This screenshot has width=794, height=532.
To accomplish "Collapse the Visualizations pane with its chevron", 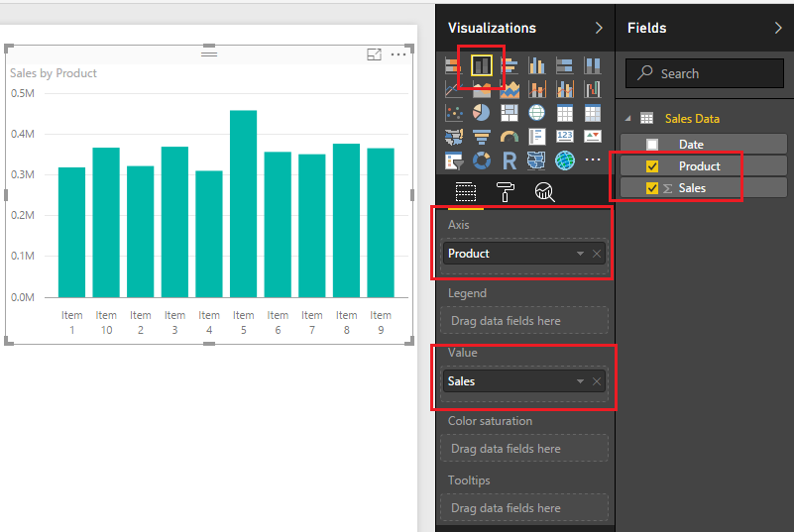I will [x=599, y=28].
